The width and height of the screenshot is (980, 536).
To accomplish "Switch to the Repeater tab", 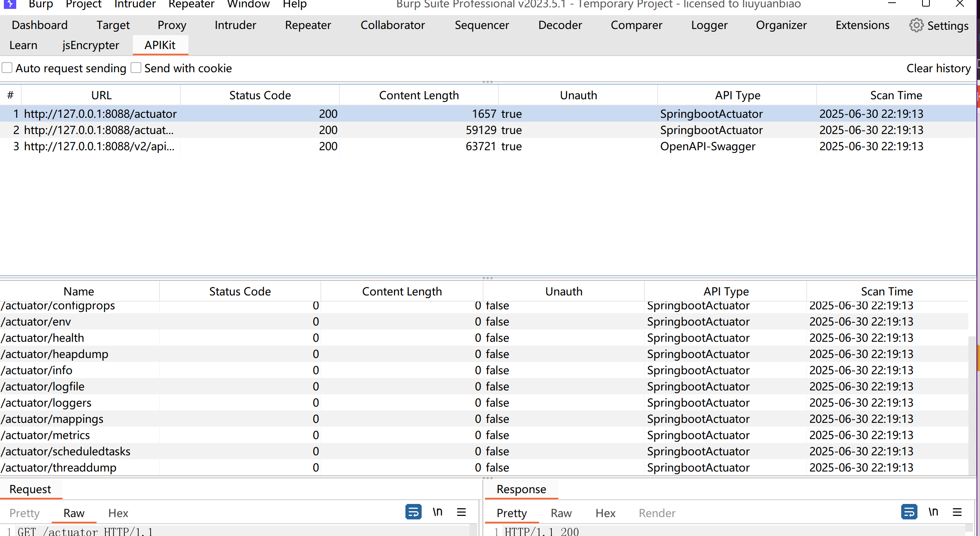I will tap(308, 25).
